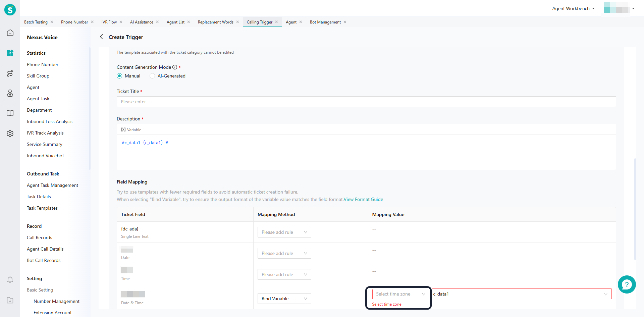The height and width of the screenshot is (317, 644).
Task: Click the #c_data1 variable token in description
Action: [x=145, y=143]
